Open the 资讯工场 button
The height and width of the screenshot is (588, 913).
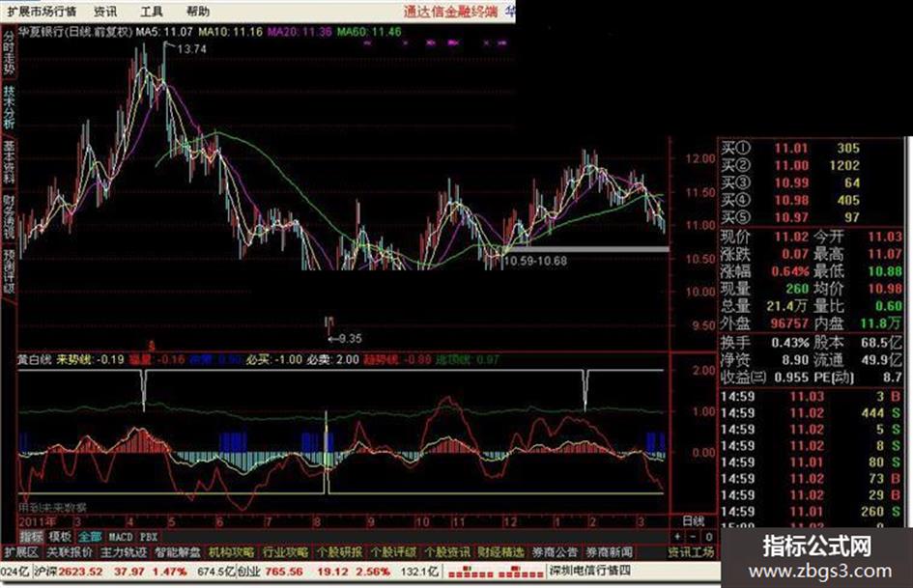691,552
